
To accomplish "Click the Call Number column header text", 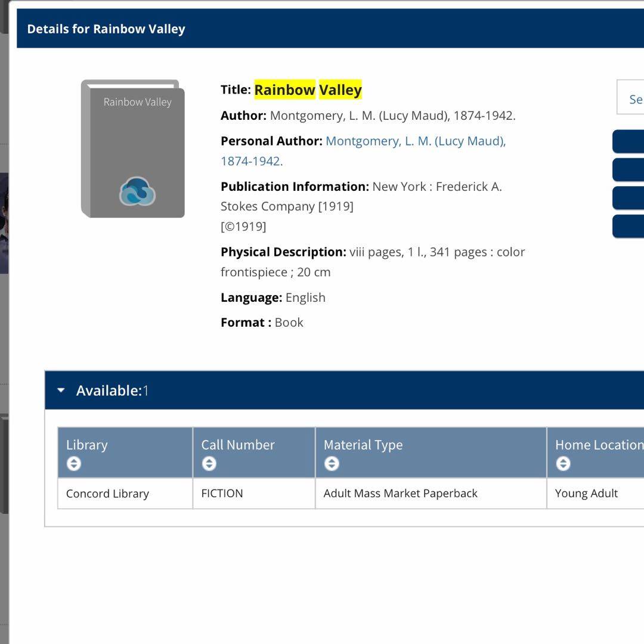I will pyautogui.click(x=238, y=445).
